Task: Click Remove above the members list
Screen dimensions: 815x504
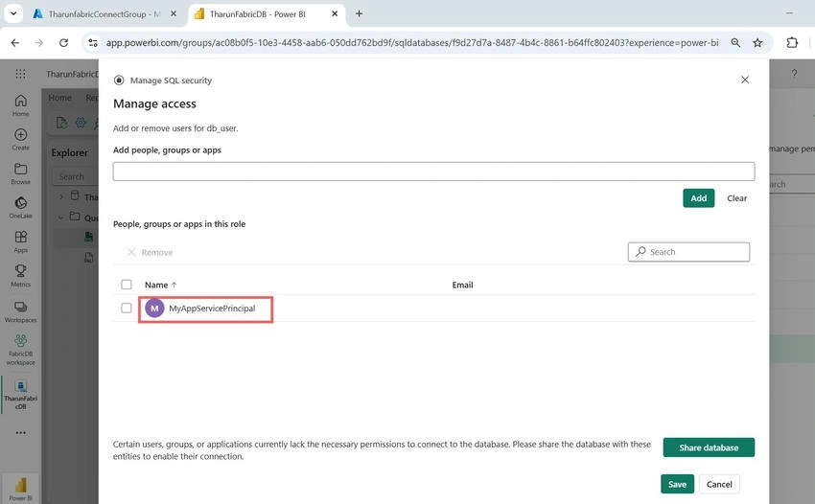Action: (150, 252)
